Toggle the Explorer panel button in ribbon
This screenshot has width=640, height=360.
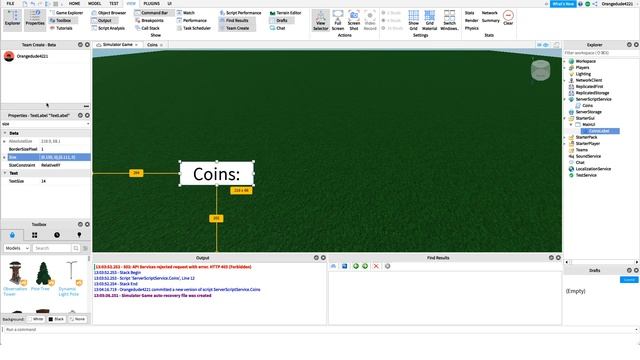(12, 19)
